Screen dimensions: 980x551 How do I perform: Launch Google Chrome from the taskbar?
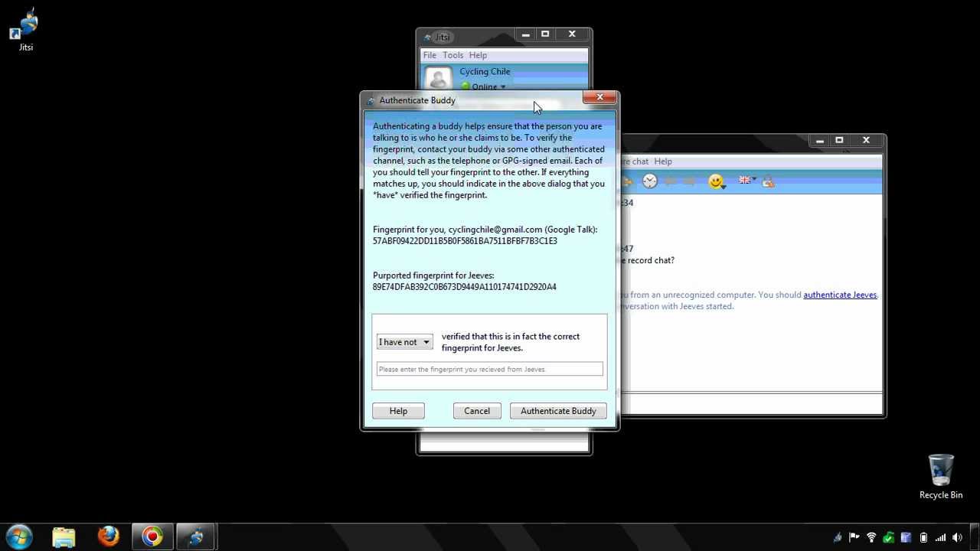click(152, 537)
